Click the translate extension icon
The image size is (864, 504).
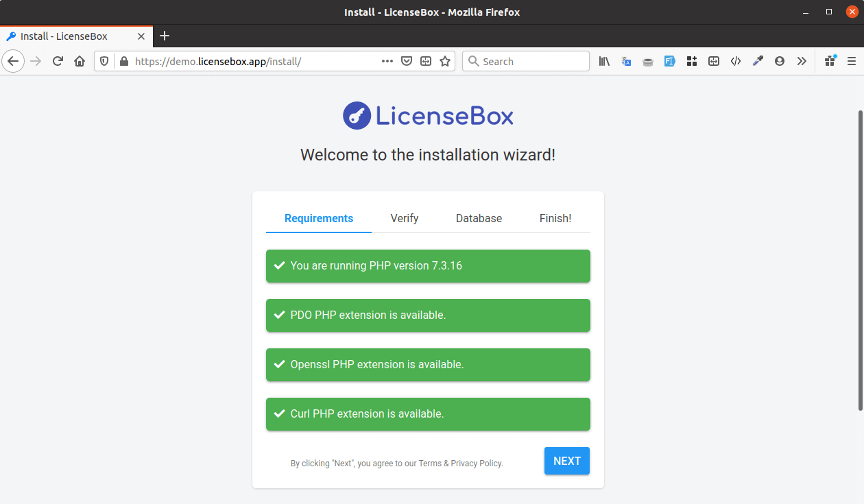click(x=626, y=61)
